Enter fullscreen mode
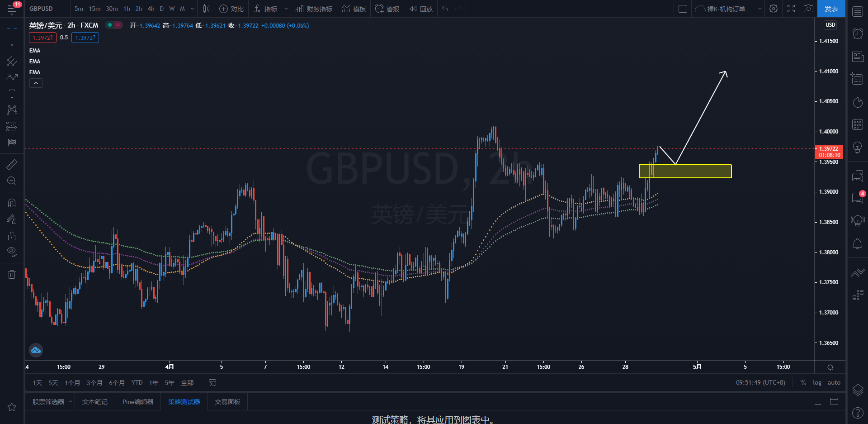 791,9
